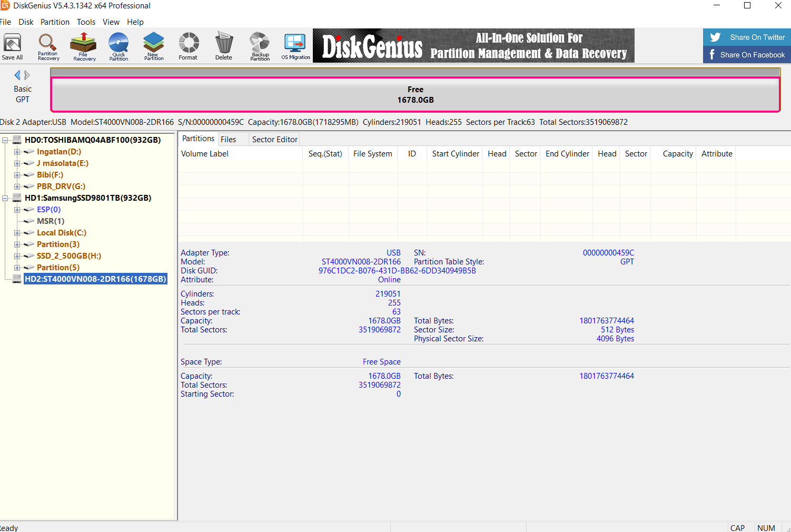The height and width of the screenshot is (532, 791).
Task: Expand the Ingatlan(D:) partition node
Action: pos(17,152)
